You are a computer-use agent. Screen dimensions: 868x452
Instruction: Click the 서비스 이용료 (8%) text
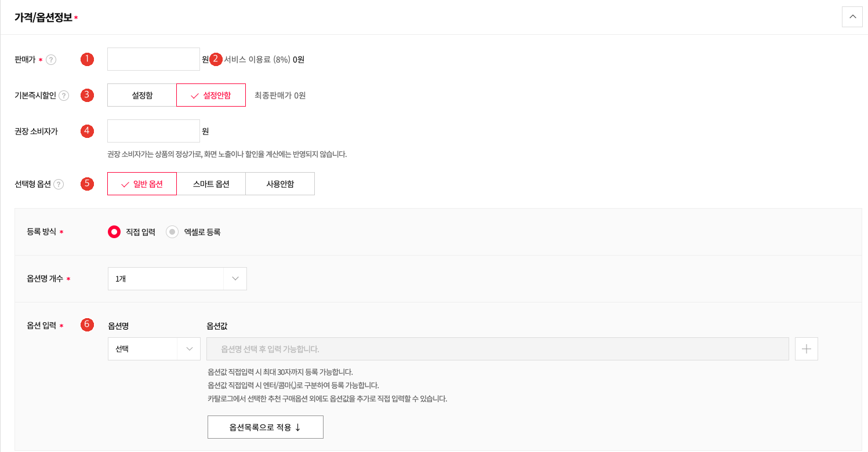coord(257,60)
